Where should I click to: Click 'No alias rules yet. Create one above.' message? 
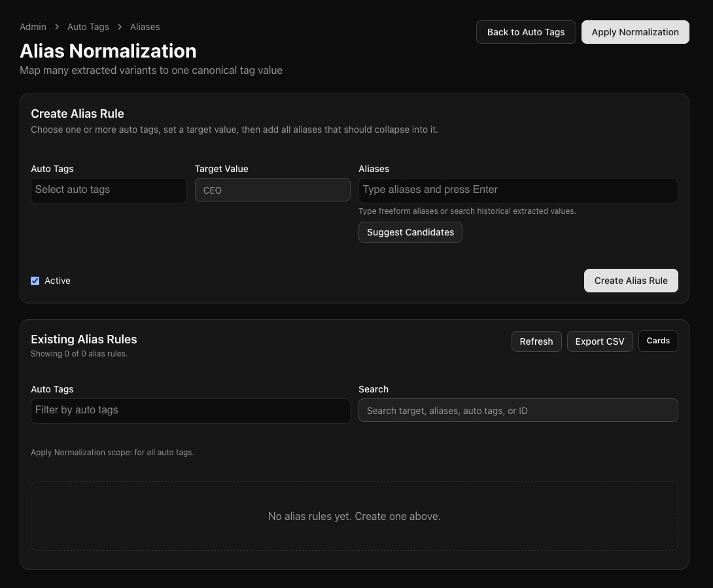355,517
